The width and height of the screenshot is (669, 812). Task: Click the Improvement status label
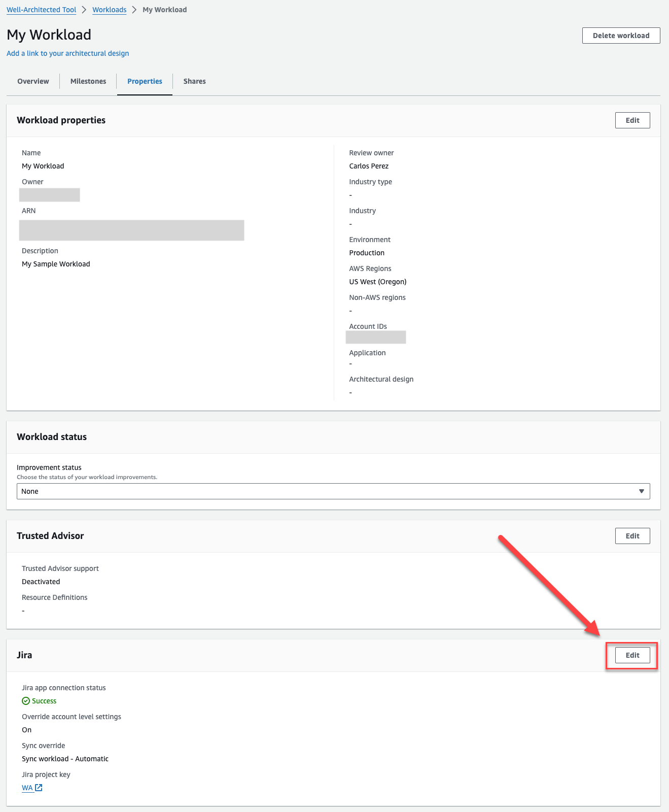49,467
